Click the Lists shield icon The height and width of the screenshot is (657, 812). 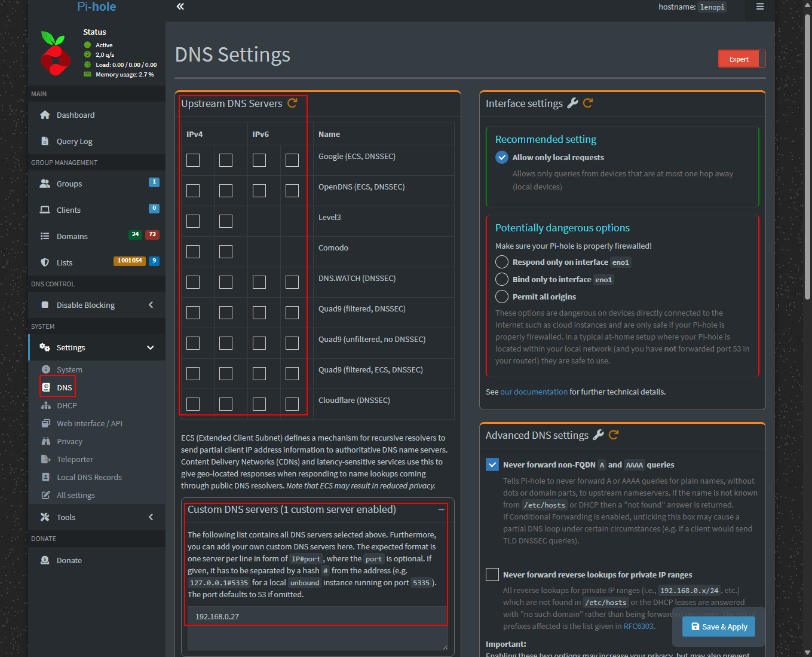coord(45,262)
